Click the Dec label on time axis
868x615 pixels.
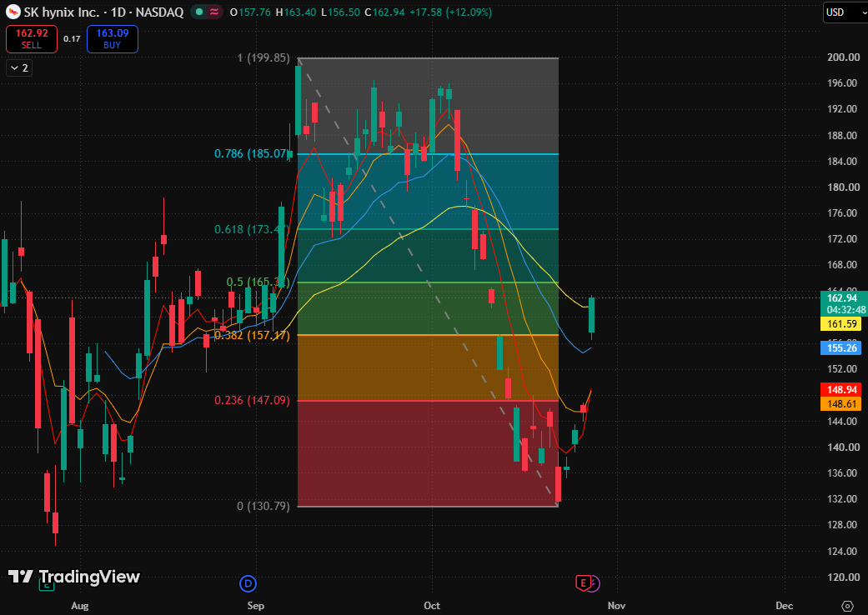tap(784, 606)
